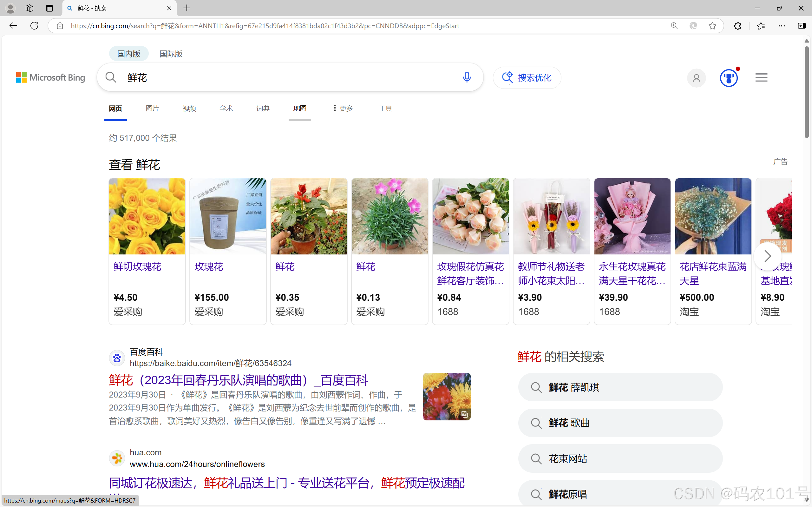Screen dimensions: 812x507
Task: Click the magnifier icon in the search box
Action: point(111,77)
